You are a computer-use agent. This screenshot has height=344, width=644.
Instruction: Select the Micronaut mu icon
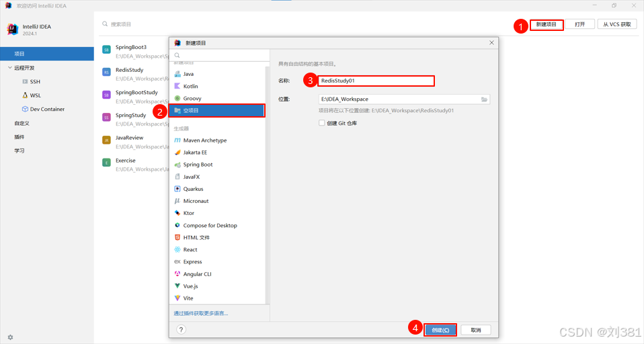[x=177, y=201]
